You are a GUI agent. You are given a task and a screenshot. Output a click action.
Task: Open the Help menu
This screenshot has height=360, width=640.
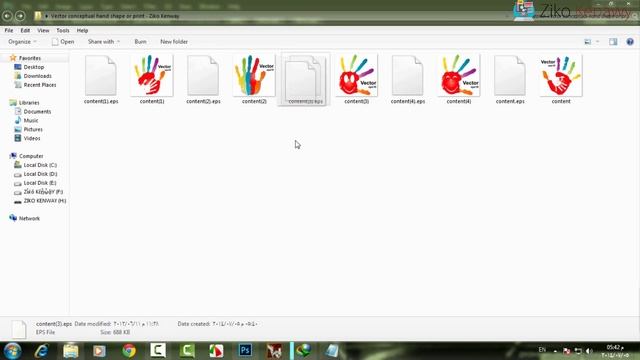pyautogui.click(x=82, y=31)
